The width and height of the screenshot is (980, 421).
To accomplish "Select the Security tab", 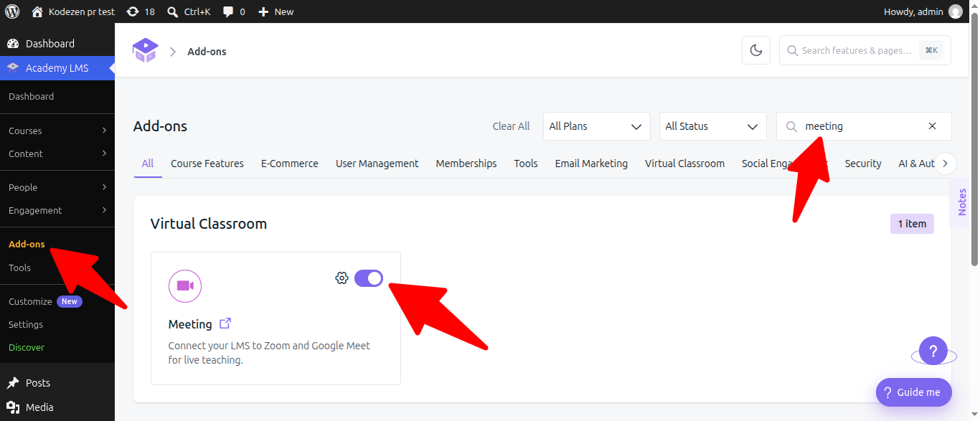I will click(863, 164).
